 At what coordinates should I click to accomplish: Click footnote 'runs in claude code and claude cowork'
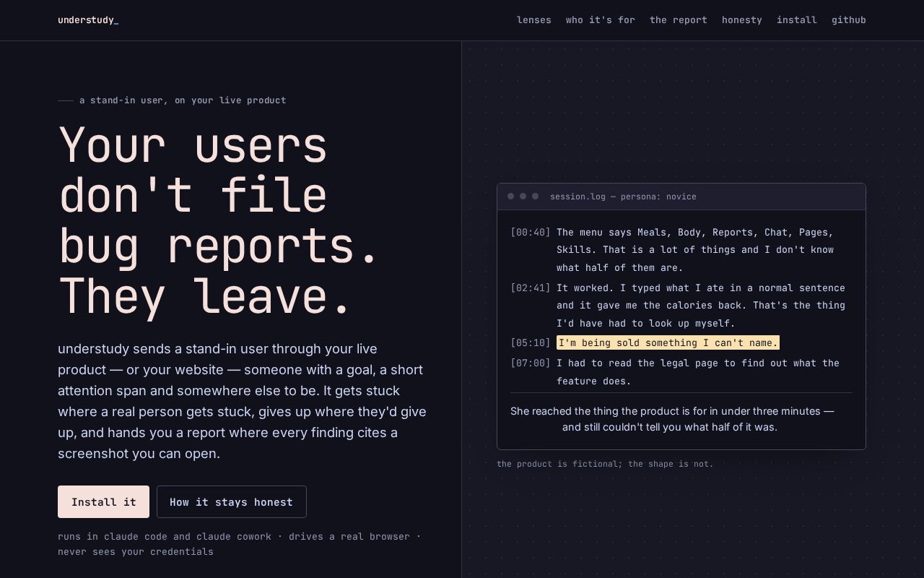click(x=239, y=544)
